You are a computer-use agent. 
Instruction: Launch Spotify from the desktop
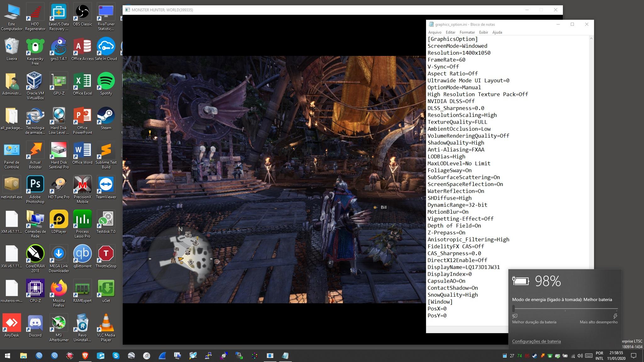106,84
